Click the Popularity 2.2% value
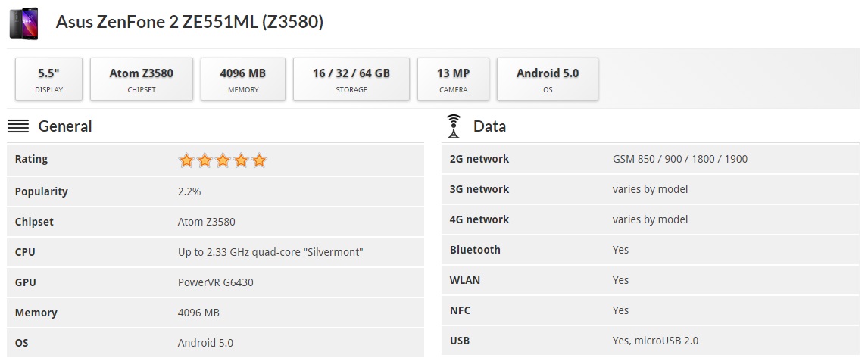The image size is (868, 361). click(189, 191)
